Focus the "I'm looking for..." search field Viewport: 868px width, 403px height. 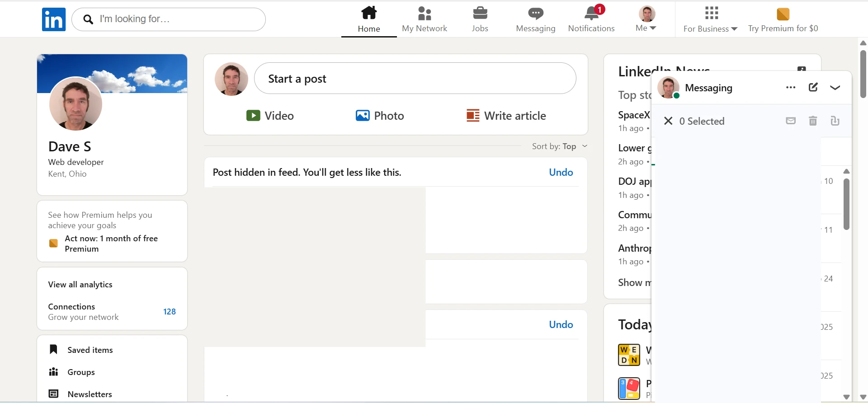169,19
